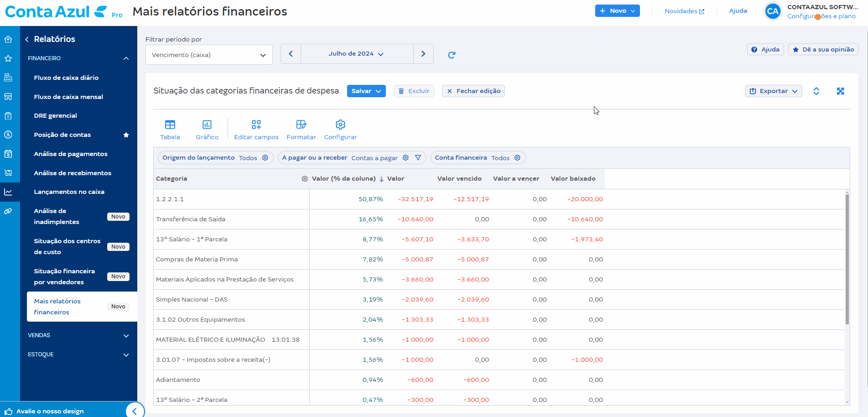
Task: Open favorites star icon in left rail
Action: [x=8, y=58]
